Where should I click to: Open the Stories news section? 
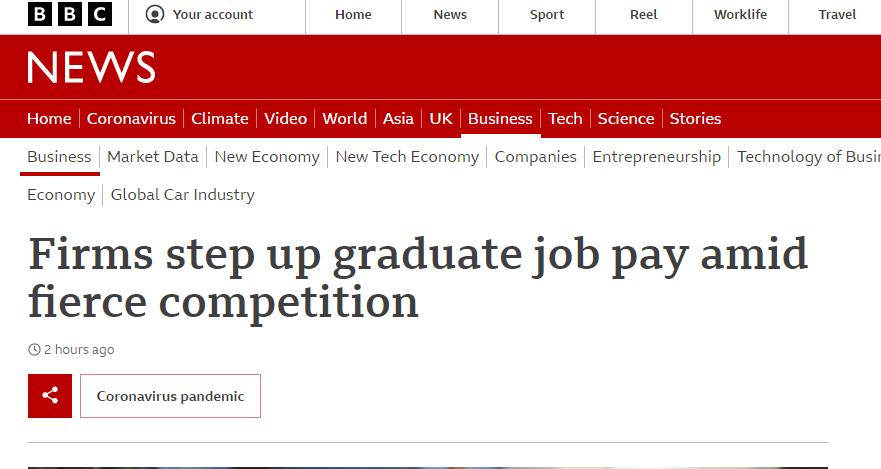coord(695,118)
